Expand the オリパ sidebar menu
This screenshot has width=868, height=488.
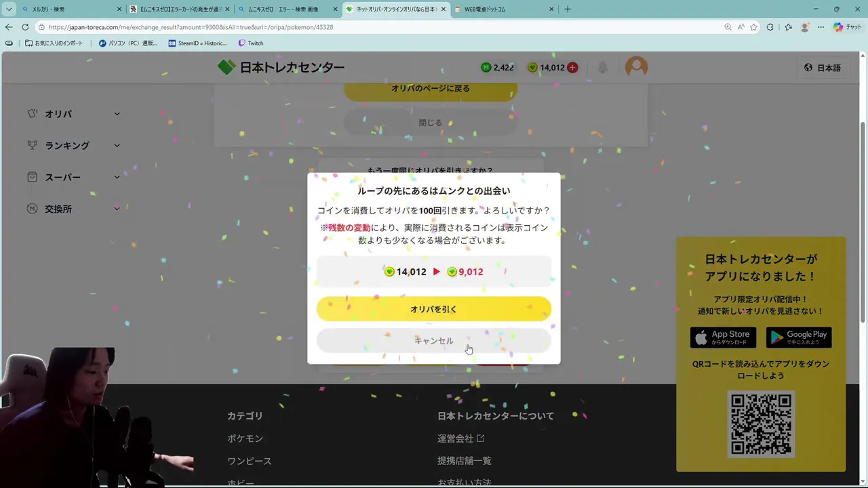pyautogui.click(x=73, y=114)
